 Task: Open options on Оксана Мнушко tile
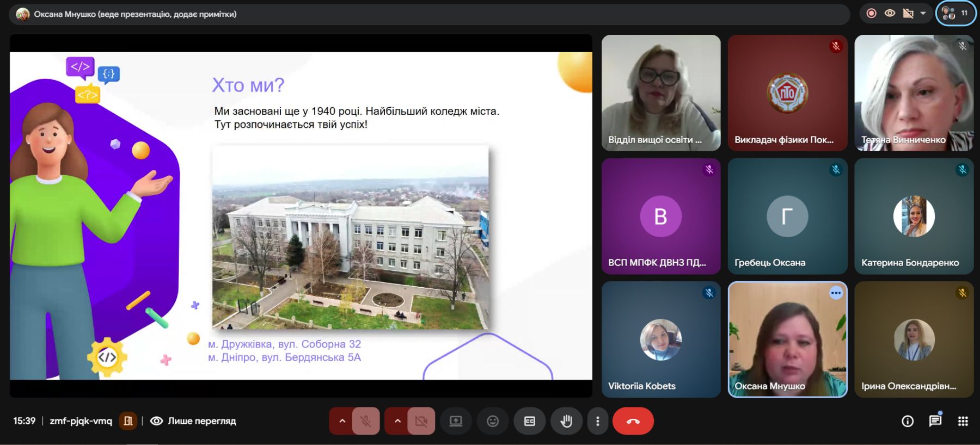836,293
